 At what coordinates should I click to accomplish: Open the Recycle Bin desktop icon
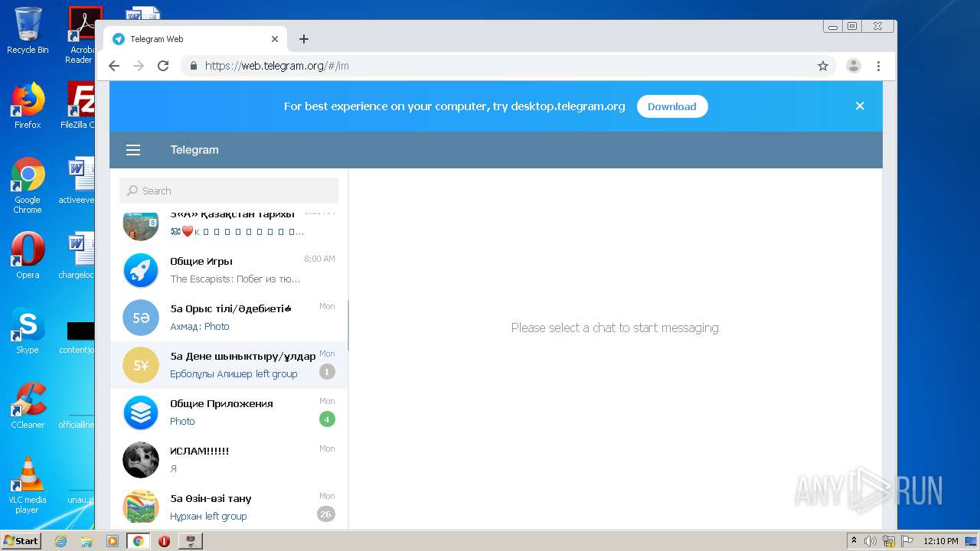tap(28, 31)
